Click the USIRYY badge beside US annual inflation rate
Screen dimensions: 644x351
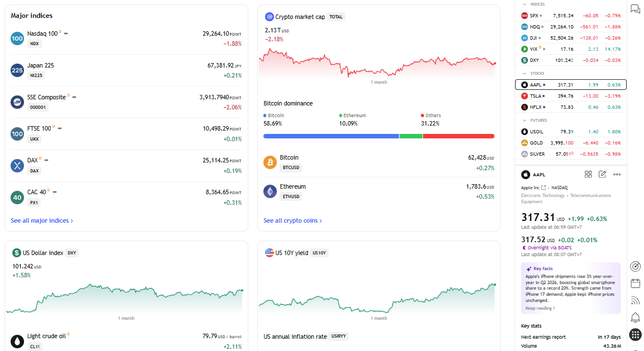coord(338,336)
